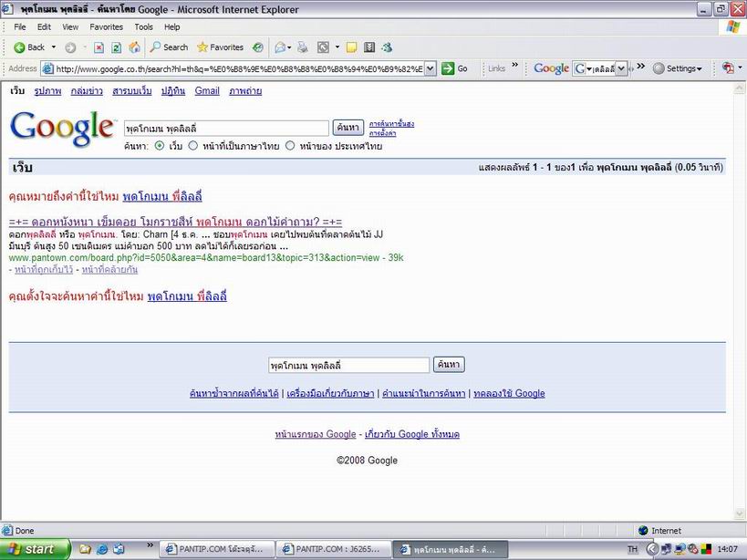Click the History toolbar icon
The image size is (747, 560).
click(x=258, y=47)
